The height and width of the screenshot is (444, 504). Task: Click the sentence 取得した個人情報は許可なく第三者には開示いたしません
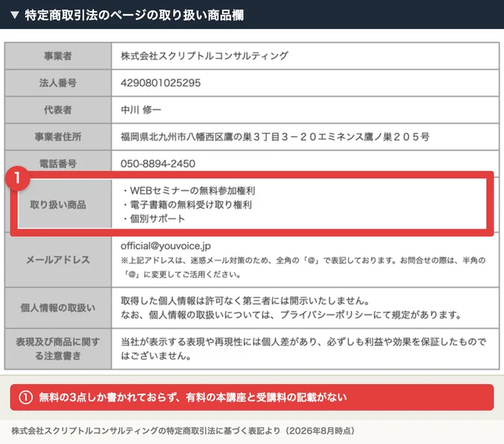pyautogui.click(x=245, y=301)
